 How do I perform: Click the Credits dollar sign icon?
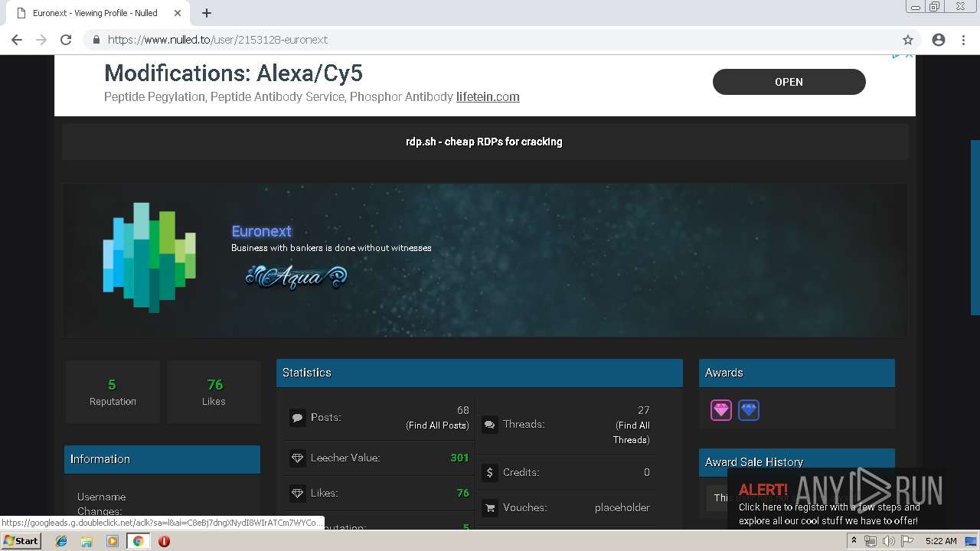pos(490,473)
